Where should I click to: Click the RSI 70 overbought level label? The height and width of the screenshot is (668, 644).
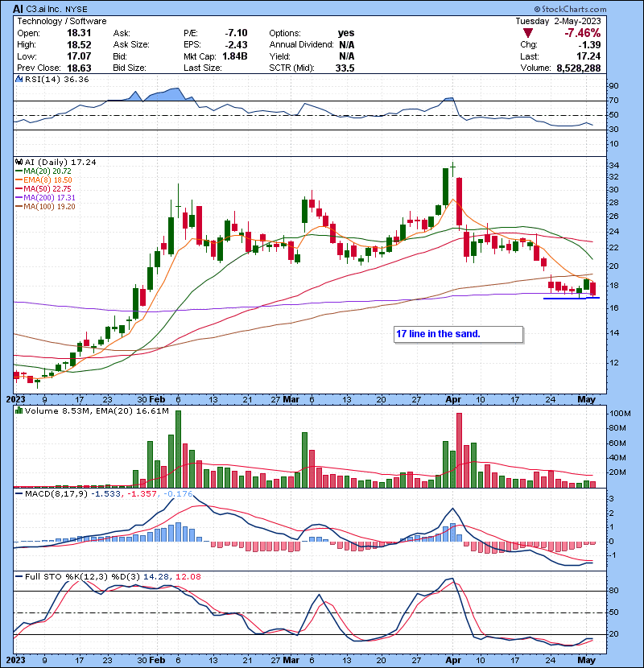(614, 101)
